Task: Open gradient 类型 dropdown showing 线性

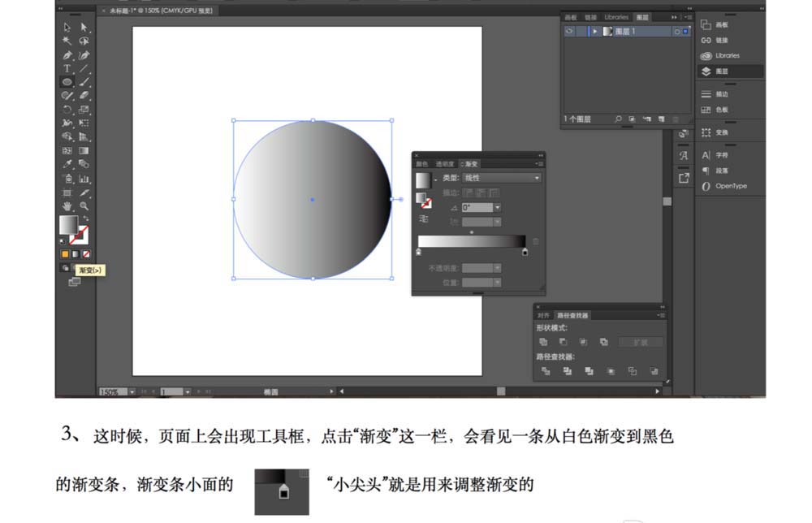Action: click(x=501, y=178)
